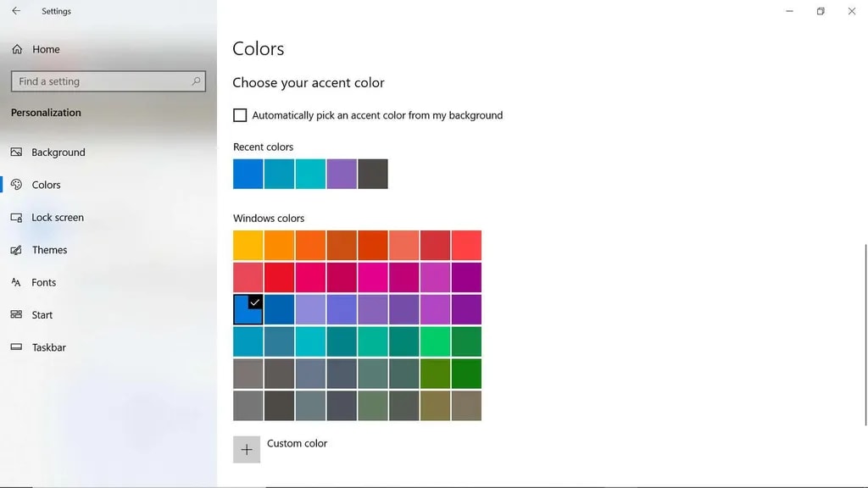Pick the yellow swatch in Windows colors
The image size is (868, 488).
[248, 245]
